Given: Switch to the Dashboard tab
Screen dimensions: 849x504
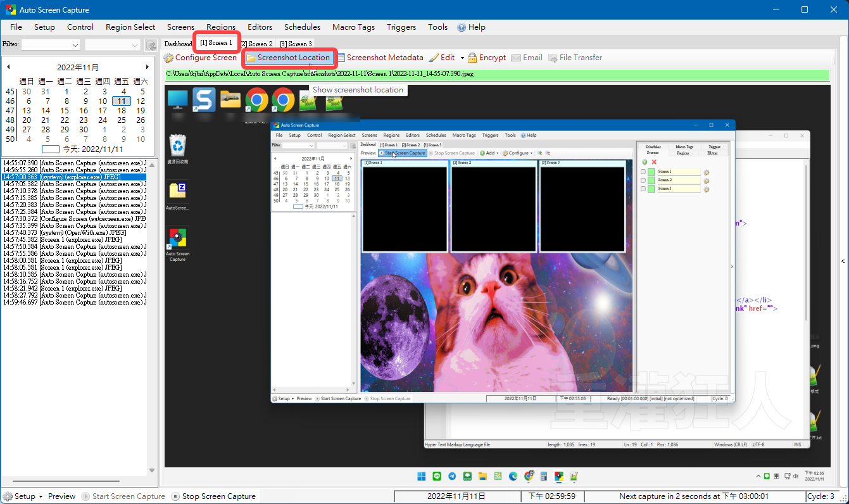Looking at the screenshot, I should tap(178, 44).
